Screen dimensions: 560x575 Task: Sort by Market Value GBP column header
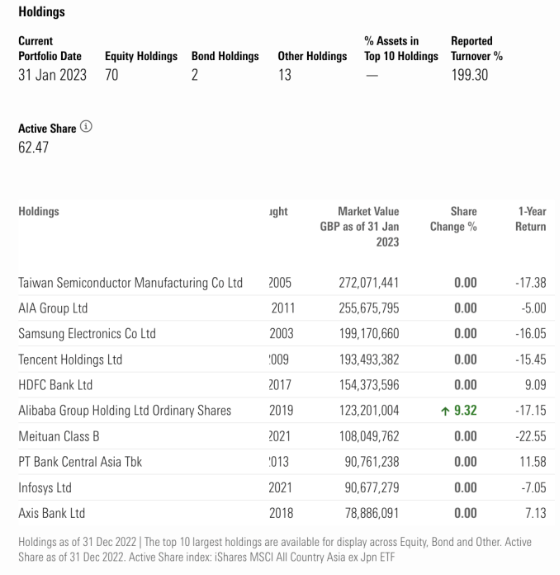click(x=359, y=227)
